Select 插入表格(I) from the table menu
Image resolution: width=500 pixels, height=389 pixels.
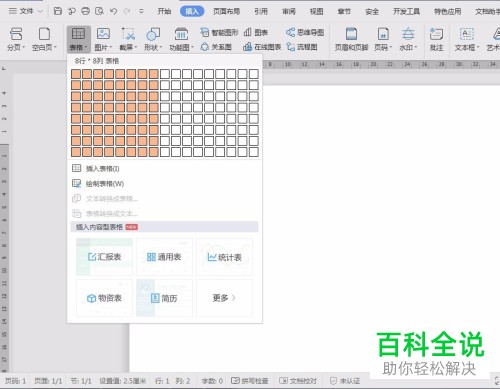[x=165, y=168]
